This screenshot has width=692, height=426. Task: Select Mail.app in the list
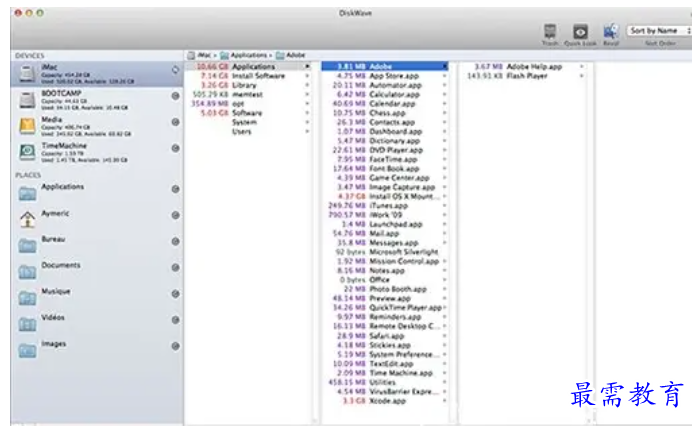pyautogui.click(x=385, y=234)
